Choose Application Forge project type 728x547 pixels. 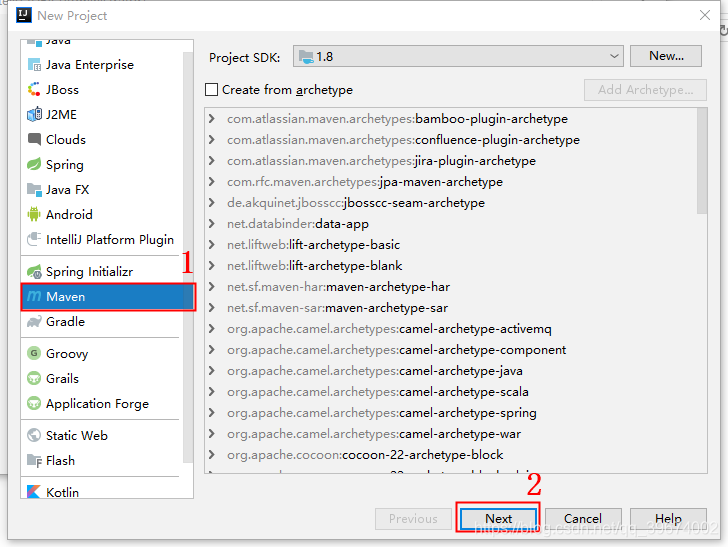pyautogui.click(x=102, y=403)
